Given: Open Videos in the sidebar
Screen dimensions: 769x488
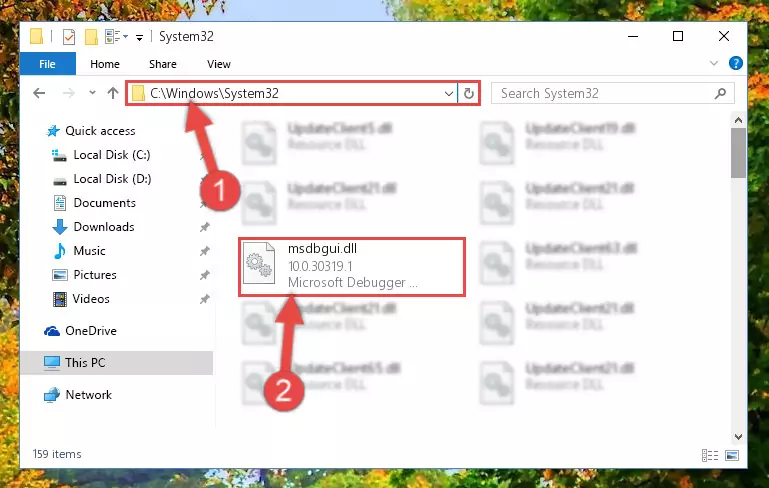Looking at the screenshot, I should coord(91,299).
